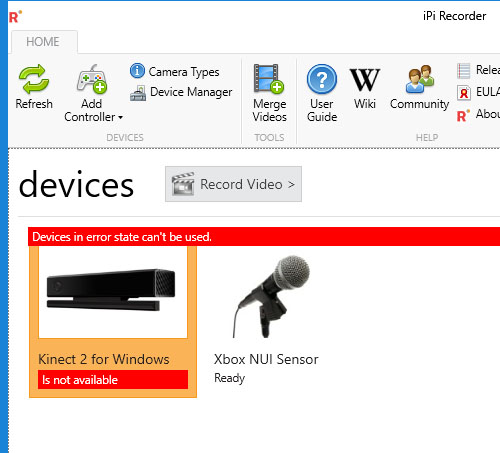
Task: Expand the Add Controller dropdown arrow
Action: point(120,117)
